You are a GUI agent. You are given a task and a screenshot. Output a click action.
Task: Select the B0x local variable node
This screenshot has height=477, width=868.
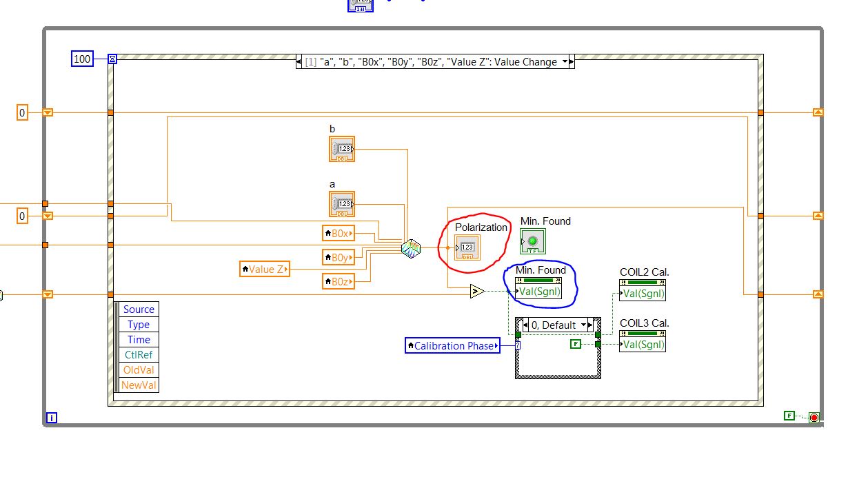(338, 233)
